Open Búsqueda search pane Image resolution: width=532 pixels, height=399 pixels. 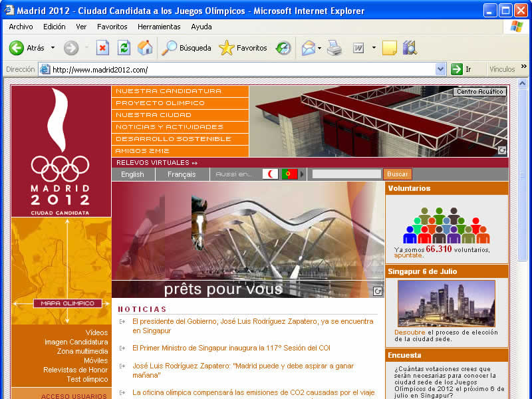coord(186,48)
